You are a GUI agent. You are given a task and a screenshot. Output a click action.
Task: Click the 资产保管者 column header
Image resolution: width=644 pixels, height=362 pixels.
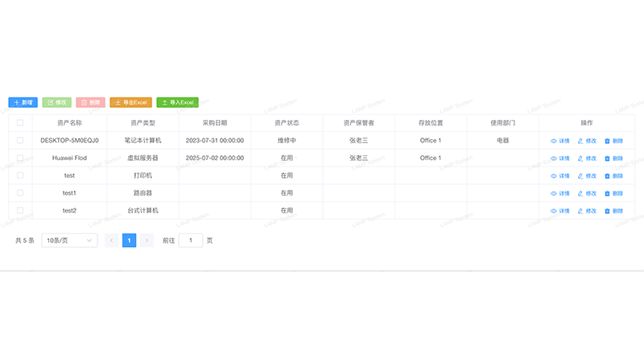[x=358, y=123]
